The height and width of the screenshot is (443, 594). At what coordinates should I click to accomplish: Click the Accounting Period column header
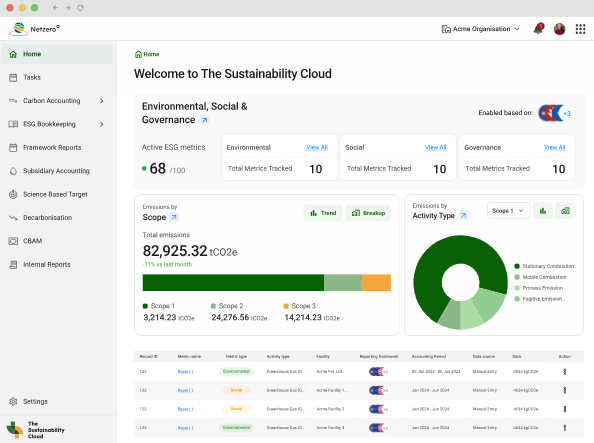coord(429,357)
